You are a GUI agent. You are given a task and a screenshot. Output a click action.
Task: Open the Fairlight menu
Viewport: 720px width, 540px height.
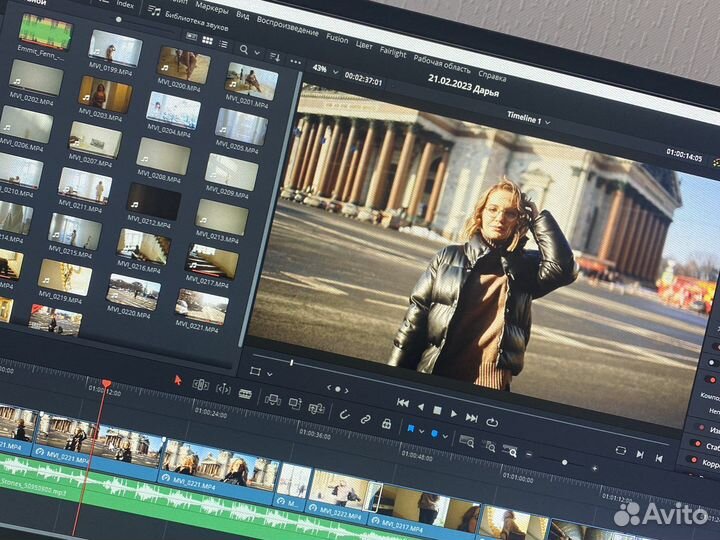click(392, 51)
